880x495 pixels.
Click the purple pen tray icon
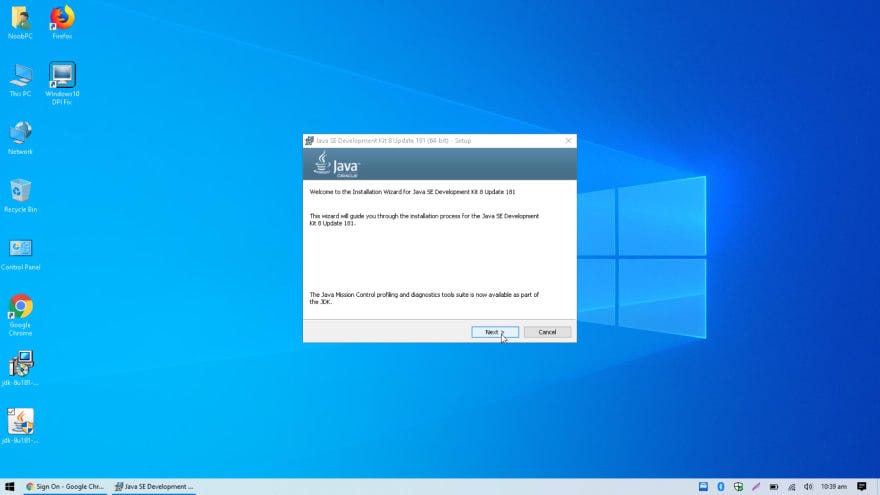click(756, 487)
